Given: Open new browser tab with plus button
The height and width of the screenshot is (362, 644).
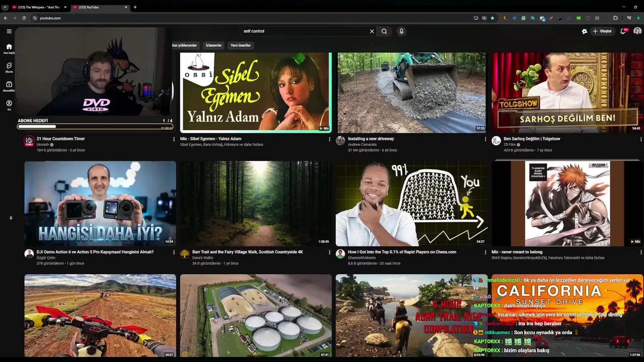Looking at the screenshot, I should pyautogui.click(x=135, y=7).
